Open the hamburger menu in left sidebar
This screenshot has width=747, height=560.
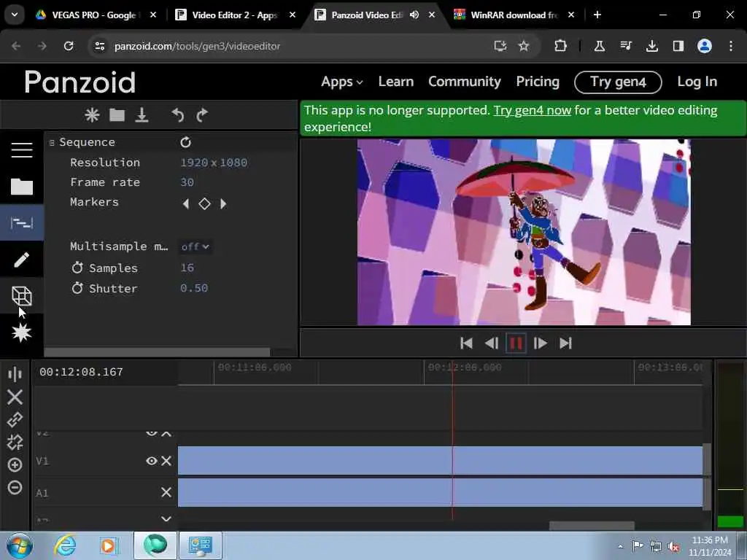pos(21,149)
